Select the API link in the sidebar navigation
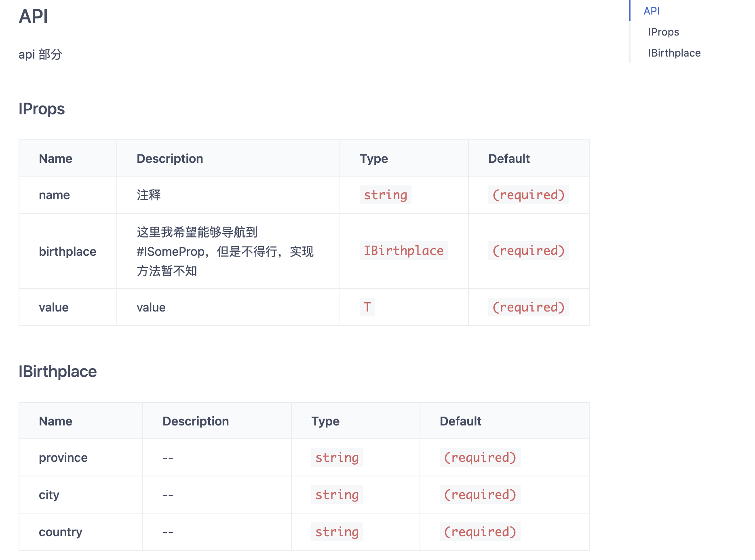 pyautogui.click(x=651, y=11)
